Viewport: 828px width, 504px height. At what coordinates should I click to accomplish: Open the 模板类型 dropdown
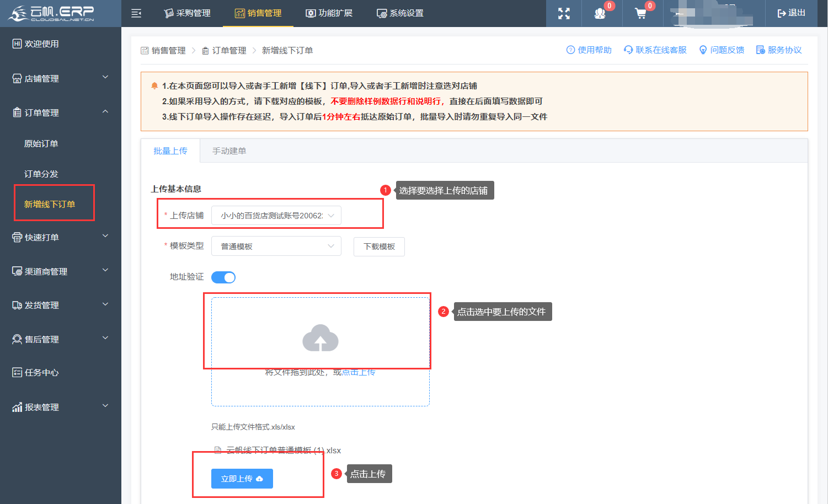tap(276, 246)
